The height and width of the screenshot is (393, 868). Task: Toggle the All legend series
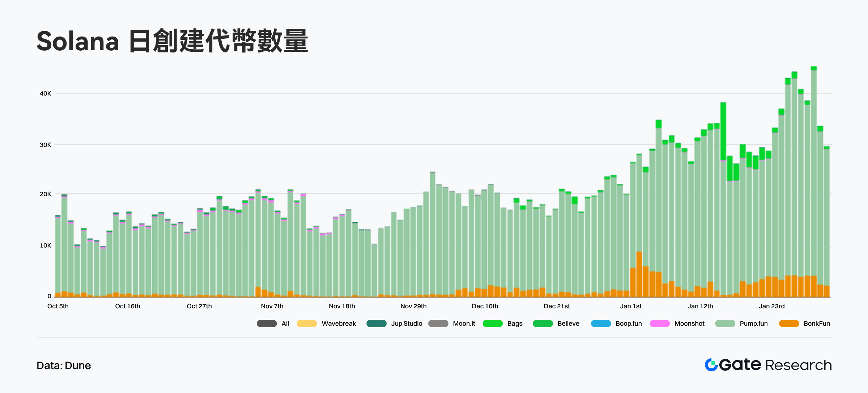point(285,324)
